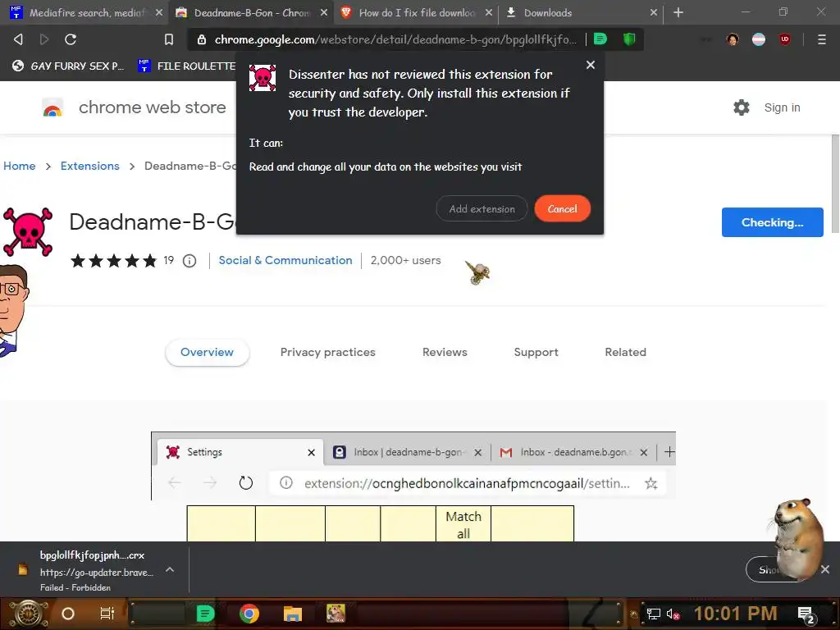Click the browser forward arrow
The height and width of the screenshot is (630, 840).
pyautogui.click(x=44, y=39)
